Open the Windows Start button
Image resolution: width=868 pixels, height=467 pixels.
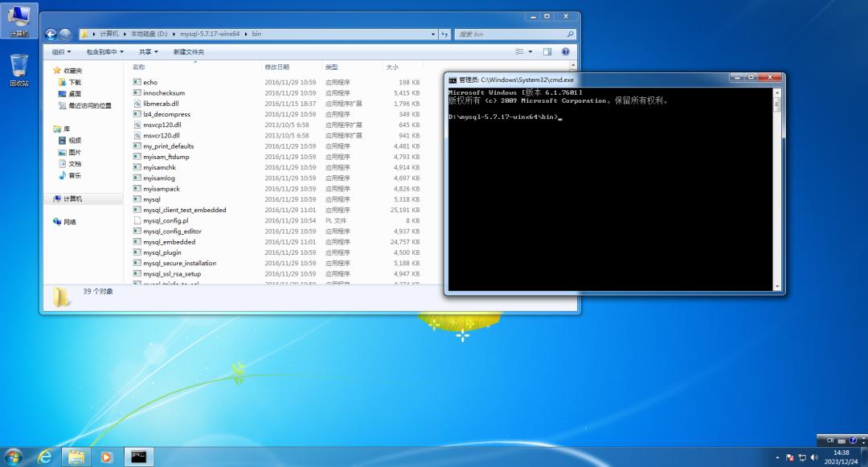point(13,457)
